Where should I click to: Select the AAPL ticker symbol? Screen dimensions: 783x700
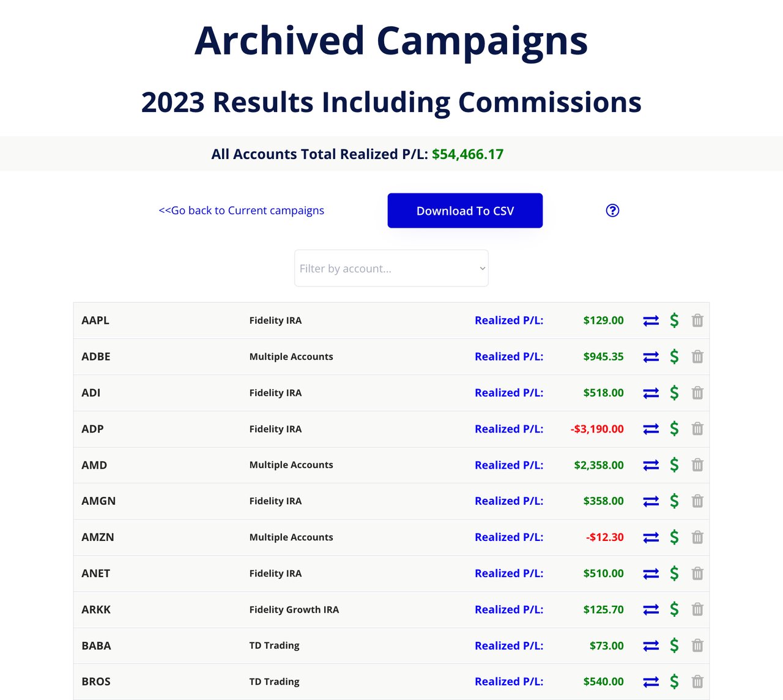click(95, 321)
